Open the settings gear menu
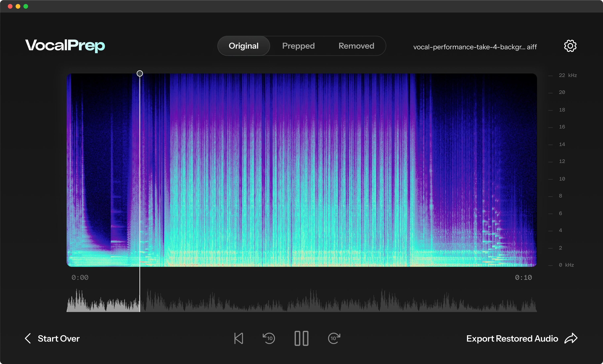This screenshot has width=603, height=364. point(570,46)
